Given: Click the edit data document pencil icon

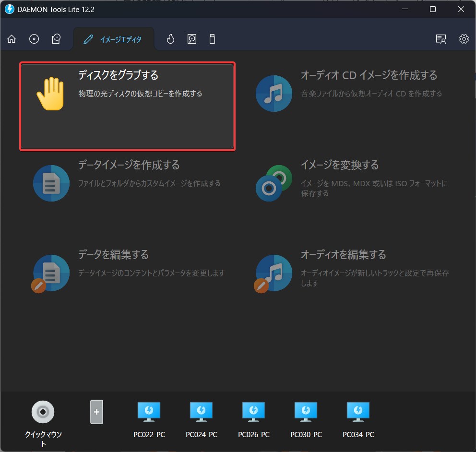Looking at the screenshot, I should (51, 273).
